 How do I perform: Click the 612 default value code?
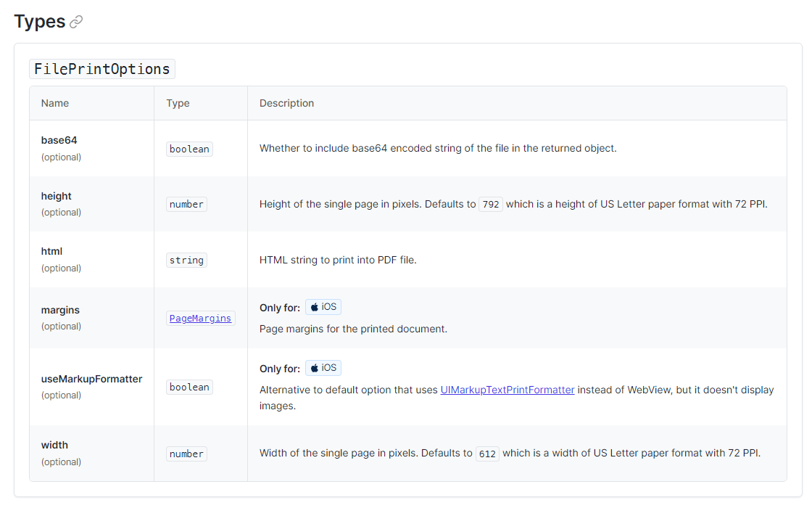pos(487,454)
